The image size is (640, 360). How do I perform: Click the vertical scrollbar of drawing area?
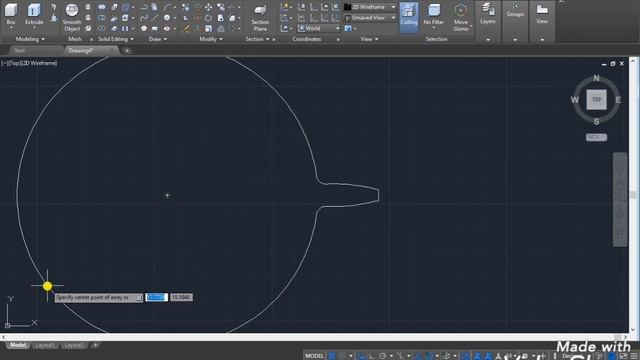[x=633, y=195]
